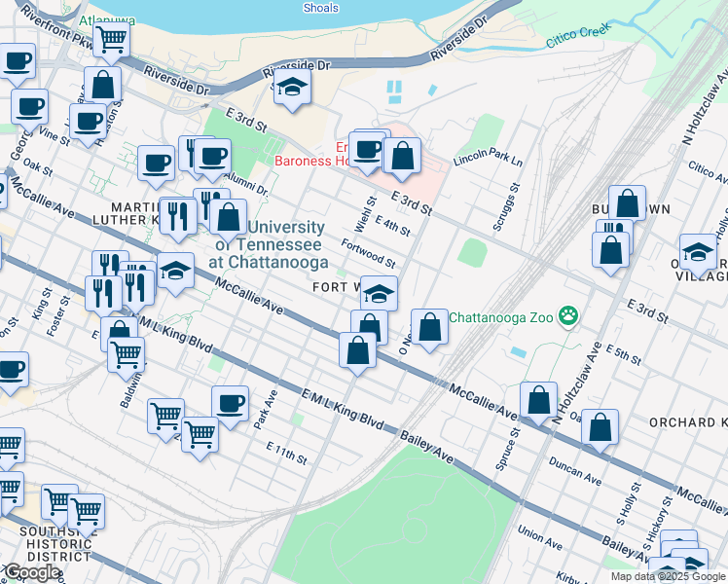Image resolution: width=728 pixels, height=584 pixels.
Task: Select the Lincoln Park Ln street label
Action: (x=488, y=157)
